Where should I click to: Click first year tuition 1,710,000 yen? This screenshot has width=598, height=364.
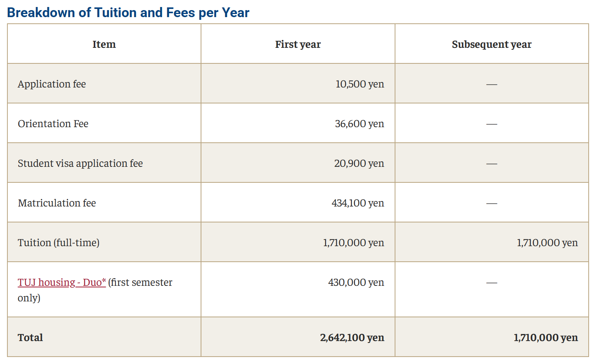click(x=353, y=243)
